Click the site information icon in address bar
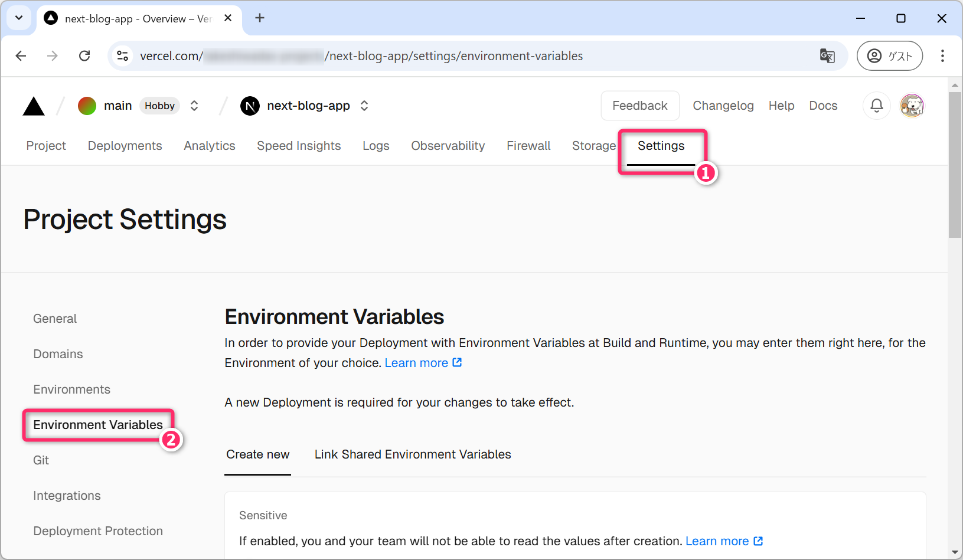 coord(123,56)
